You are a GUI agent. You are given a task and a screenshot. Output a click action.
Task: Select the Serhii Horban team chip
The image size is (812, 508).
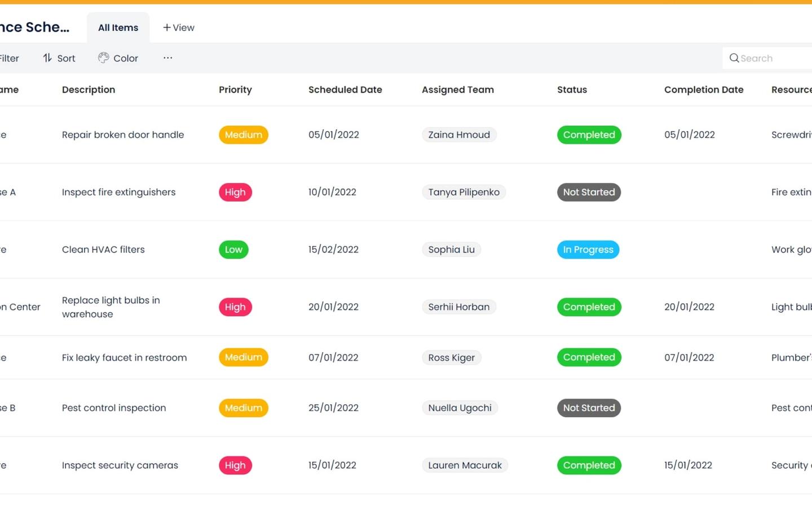pyautogui.click(x=459, y=307)
